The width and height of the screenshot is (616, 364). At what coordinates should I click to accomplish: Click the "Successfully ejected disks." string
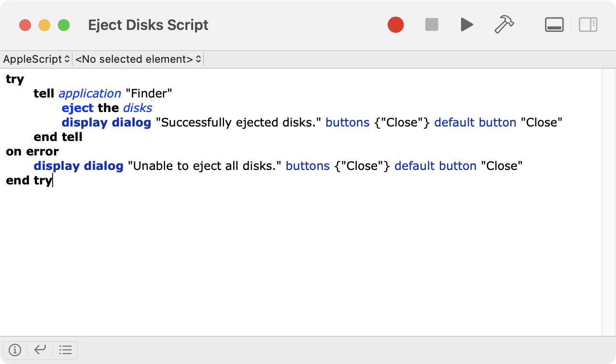tap(238, 123)
